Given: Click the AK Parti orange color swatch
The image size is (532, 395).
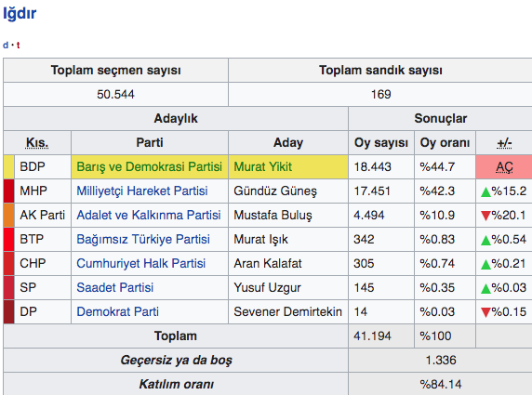Looking at the screenshot, I should coord(8,215).
